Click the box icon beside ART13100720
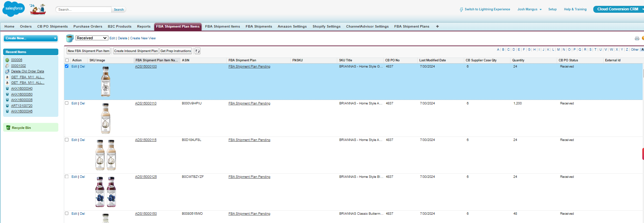644x223 pixels. click(x=7, y=106)
